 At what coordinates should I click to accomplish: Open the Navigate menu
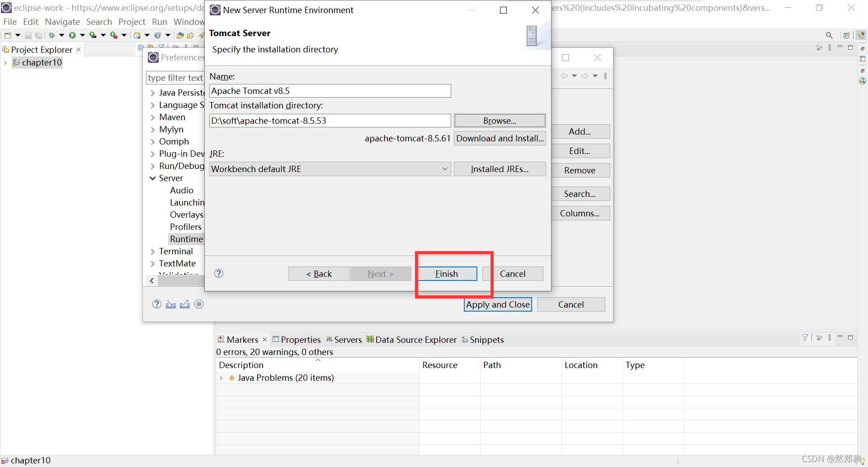click(x=62, y=22)
